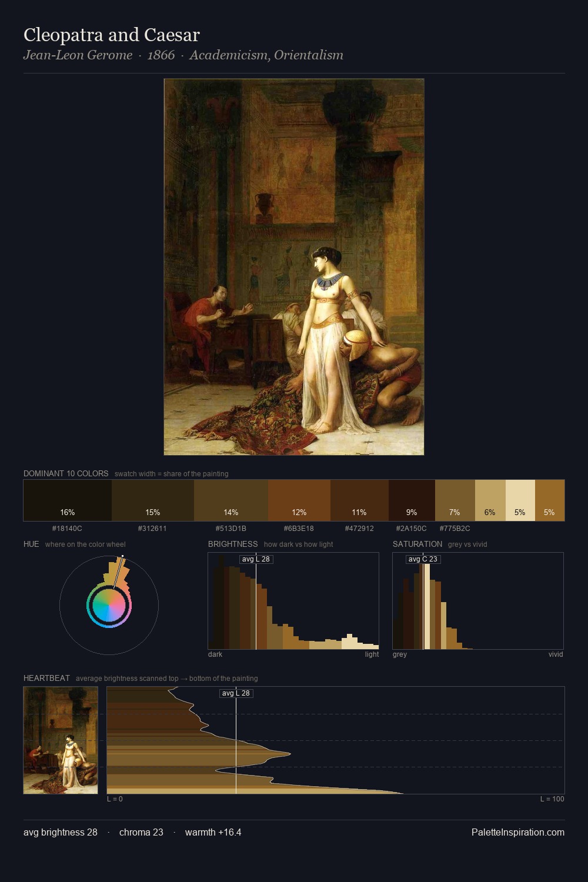Click the 'vivid' axis label under saturation
The height and width of the screenshot is (882, 588).
point(556,654)
